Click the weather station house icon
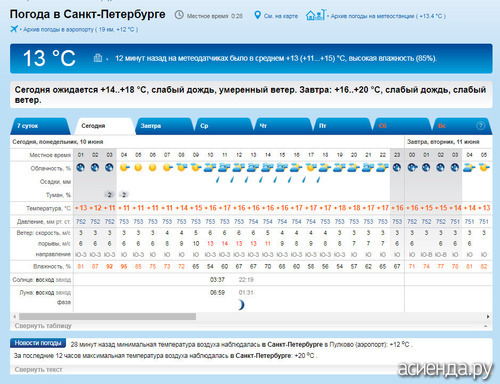The width and height of the screenshot is (500, 384). [x=315, y=15]
